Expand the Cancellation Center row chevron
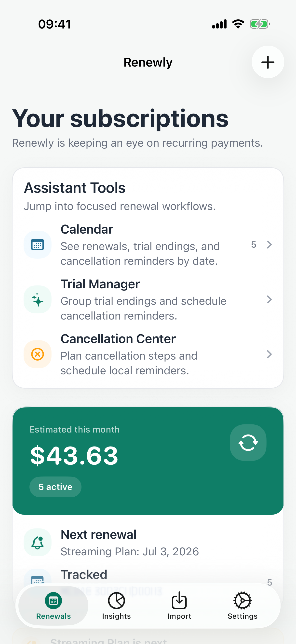The height and width of the screenshot is (644, 296). pyautogui.click(x=269, y=354)
